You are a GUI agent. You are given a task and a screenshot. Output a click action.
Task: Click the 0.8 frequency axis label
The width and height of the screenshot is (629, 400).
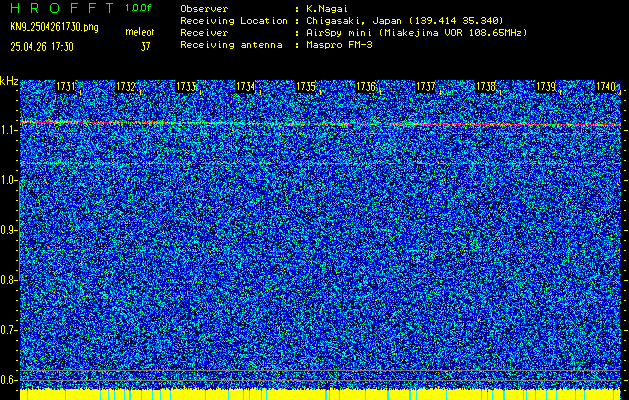[7, 280]
